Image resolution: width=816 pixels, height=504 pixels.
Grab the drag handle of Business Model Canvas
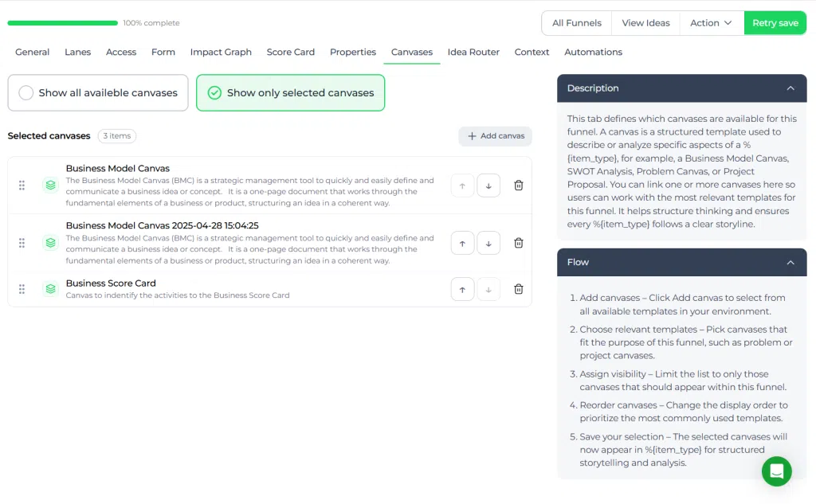[22, 186]
